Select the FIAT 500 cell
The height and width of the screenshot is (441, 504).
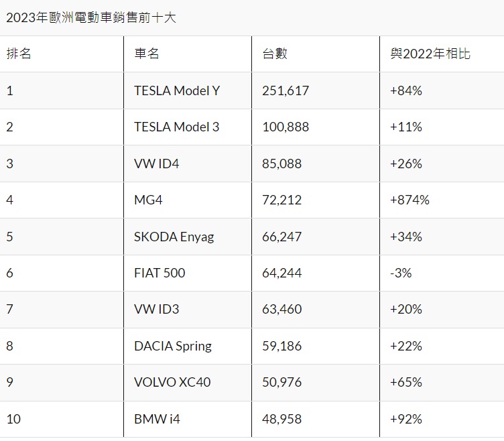coord(160,273)
